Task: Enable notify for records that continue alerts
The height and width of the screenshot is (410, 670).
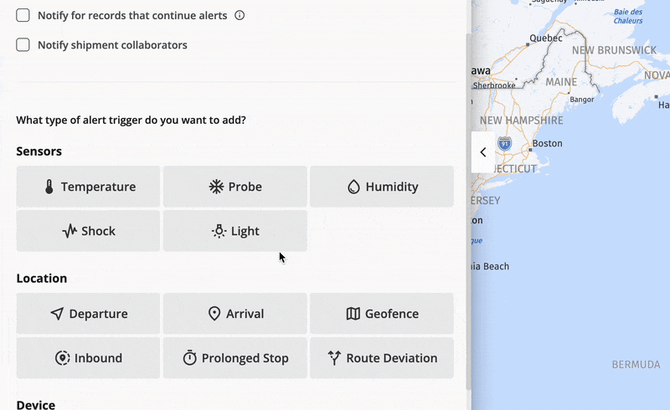Action: click(23, 16)
